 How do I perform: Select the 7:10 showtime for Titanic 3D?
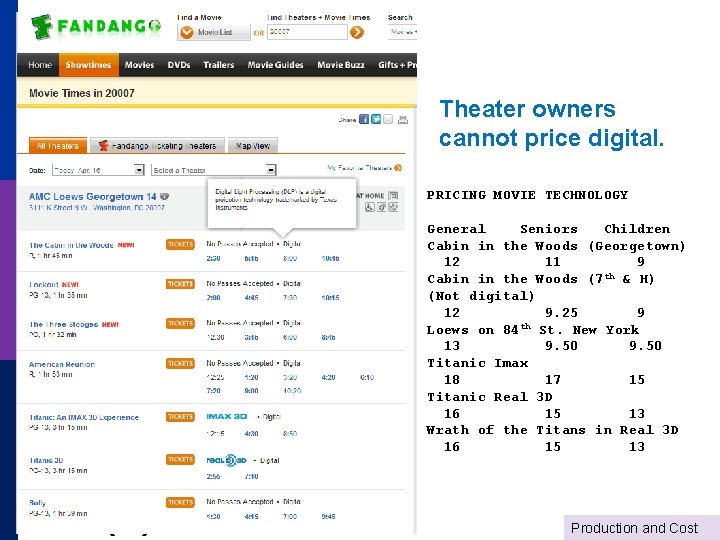pos(251,477)
